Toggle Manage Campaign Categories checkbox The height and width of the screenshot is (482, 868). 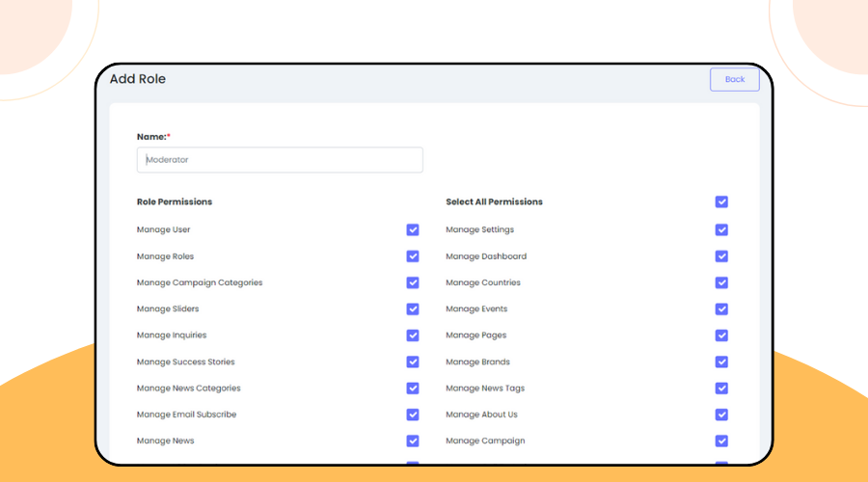(x=413, y=283)
